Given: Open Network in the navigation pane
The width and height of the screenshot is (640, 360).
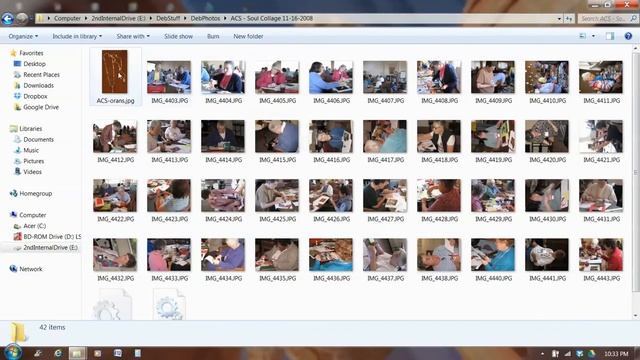Looking at the screenshot, I should [x=31, y=269].
